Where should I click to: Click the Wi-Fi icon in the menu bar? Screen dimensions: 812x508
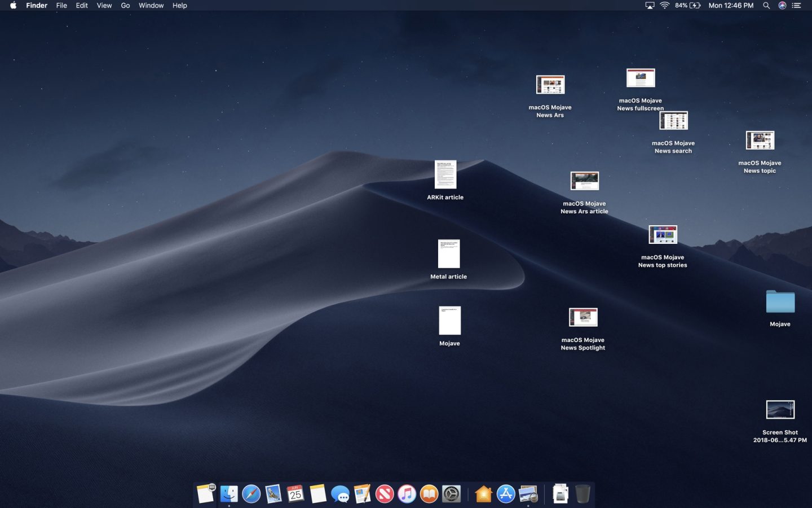tap(664, 6)
